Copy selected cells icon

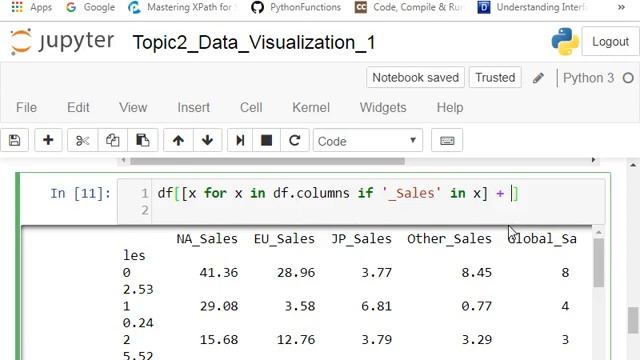(113, 140)
